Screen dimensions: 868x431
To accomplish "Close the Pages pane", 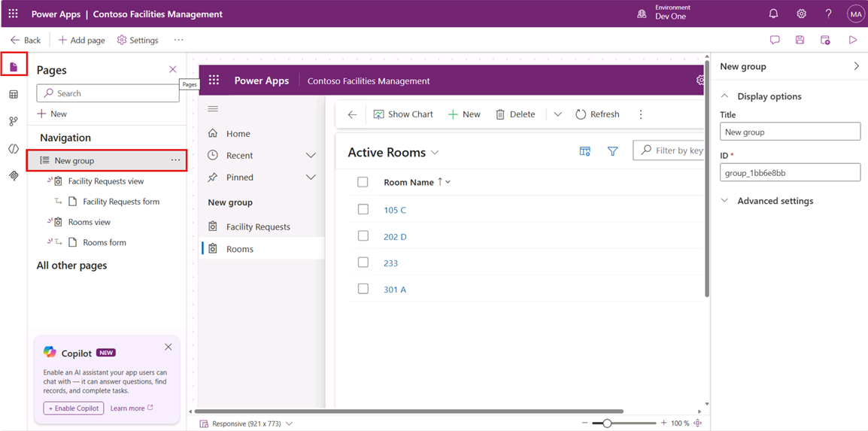I will click(173, 69).
